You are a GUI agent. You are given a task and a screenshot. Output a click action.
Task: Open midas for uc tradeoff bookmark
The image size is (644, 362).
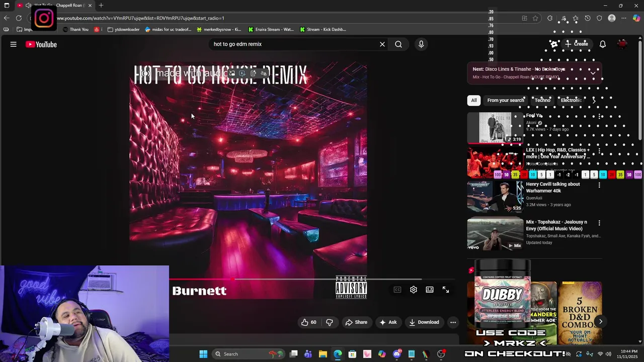coord(168,29)
